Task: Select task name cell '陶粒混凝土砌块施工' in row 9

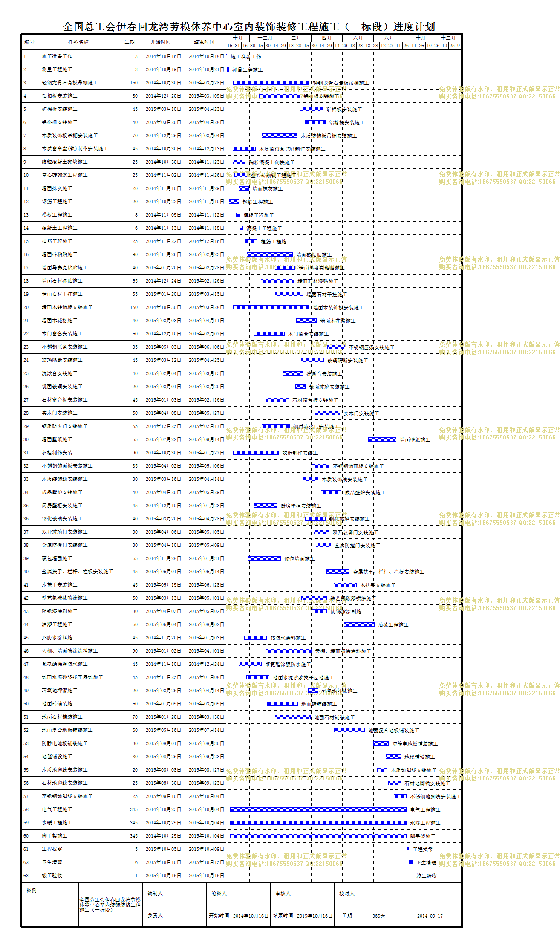Action: 78,162
